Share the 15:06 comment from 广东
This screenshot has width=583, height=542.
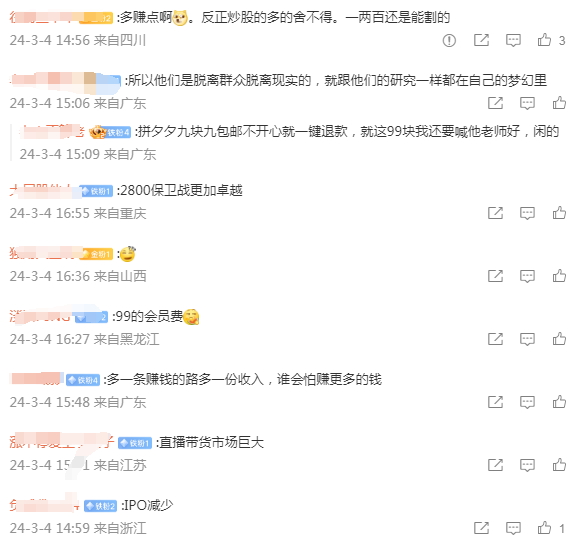click(x=496, y=103)
